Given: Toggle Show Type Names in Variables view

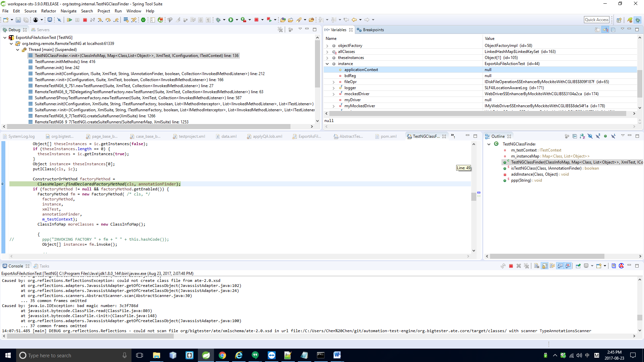Looking at the screenshot, I should click(x=598, y=30).
